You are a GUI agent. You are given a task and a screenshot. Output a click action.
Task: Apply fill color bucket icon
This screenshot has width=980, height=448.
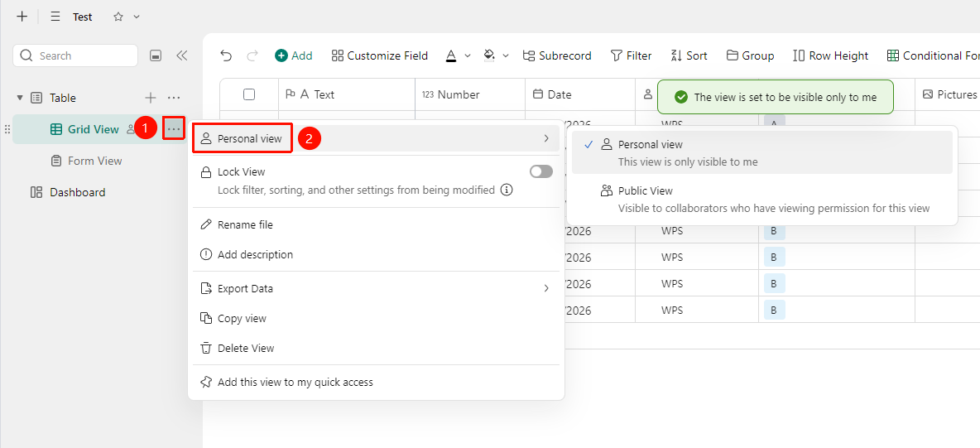click(x=489, y=55)
